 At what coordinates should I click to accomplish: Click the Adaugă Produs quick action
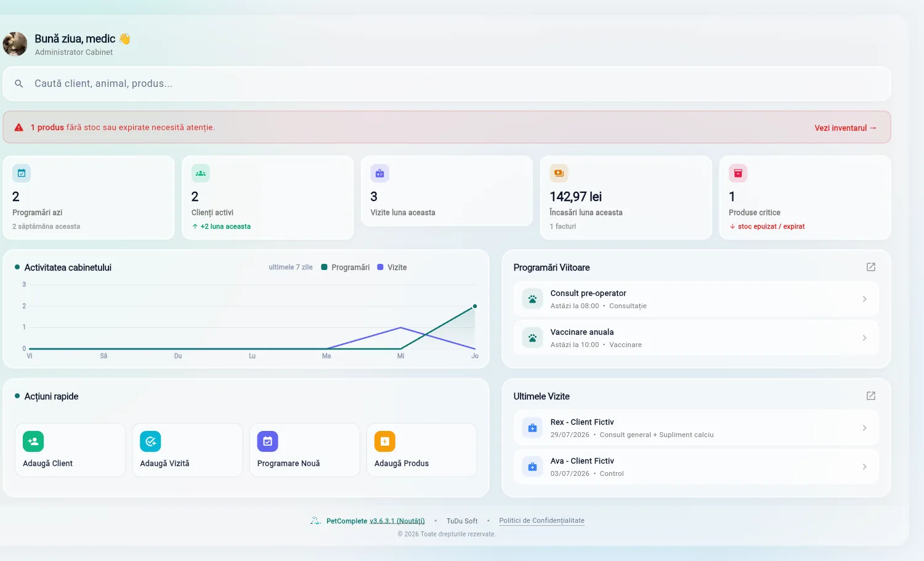[x=422, y=450]
